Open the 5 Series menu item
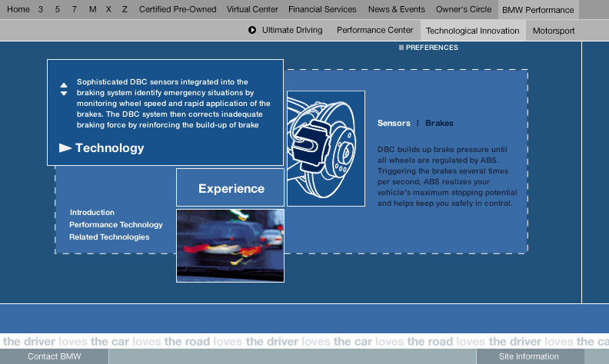This screenshot has width=609, height=364. coord(58,9)
